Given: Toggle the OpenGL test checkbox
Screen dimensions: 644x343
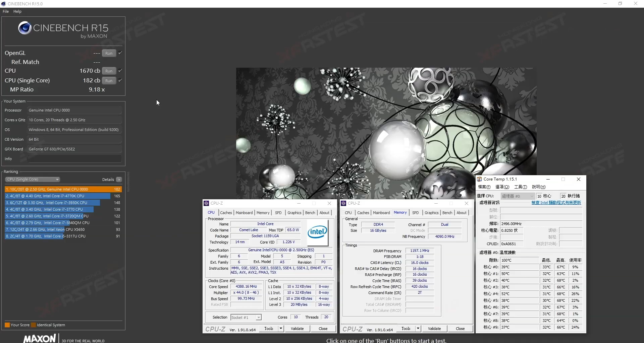Looking at the screenshot, I should pos(120,53).
